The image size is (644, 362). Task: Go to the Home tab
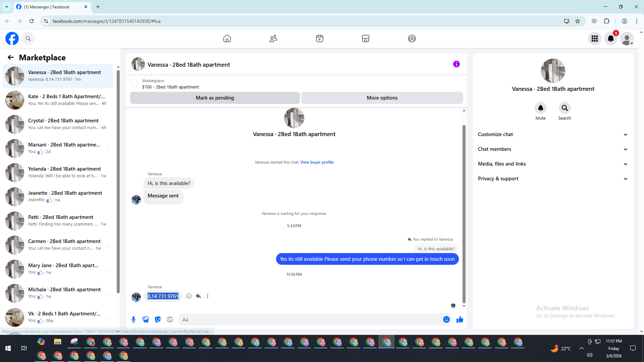coord(227,39)
